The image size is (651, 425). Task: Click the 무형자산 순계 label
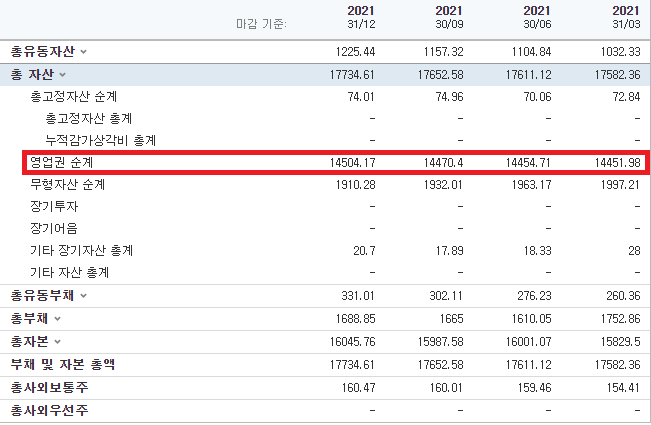click(x=67, y=184)
